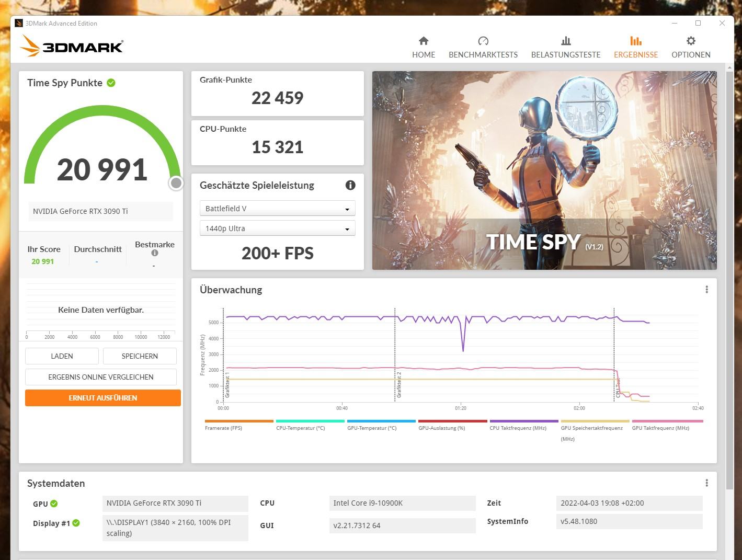Open the ERGEBNISSE tab
Screen dimensions: 742x560
coord(636,47)
